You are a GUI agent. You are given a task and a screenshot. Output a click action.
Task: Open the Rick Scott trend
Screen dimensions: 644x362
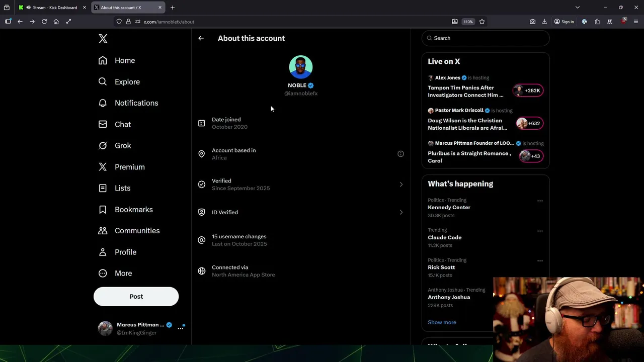click(x=441, y=267)
